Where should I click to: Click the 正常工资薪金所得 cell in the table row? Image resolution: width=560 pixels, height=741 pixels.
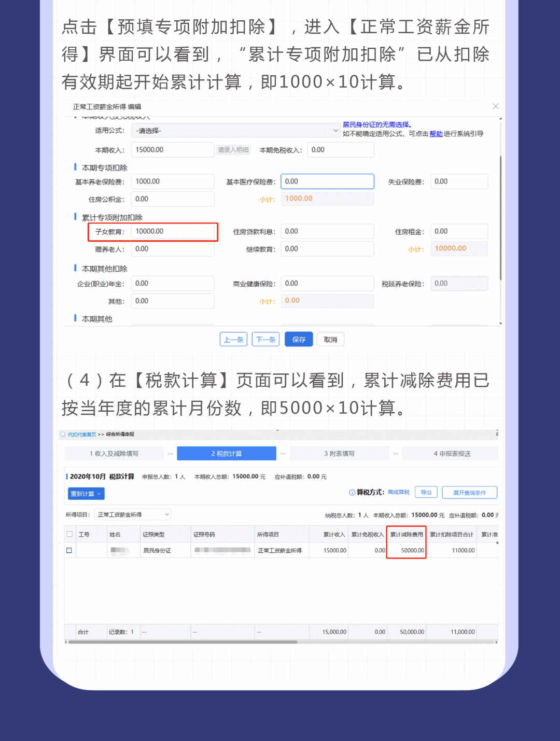pos(282,550)
